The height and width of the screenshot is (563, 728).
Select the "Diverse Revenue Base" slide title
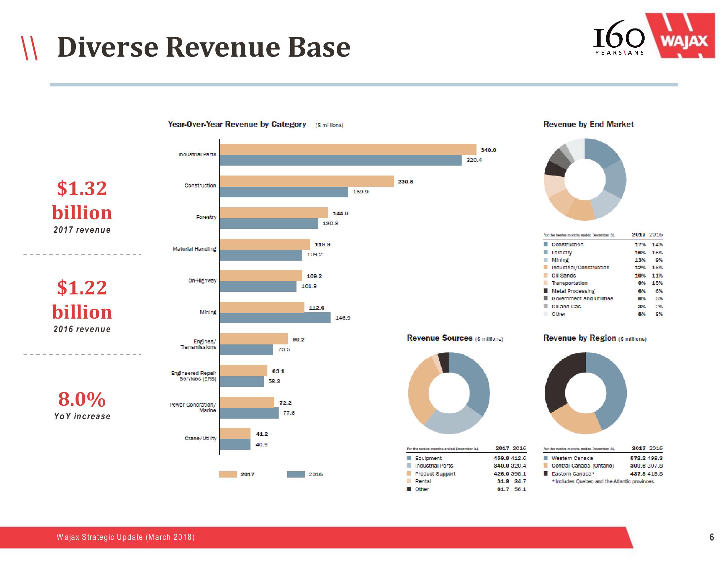tap(204, 47)
